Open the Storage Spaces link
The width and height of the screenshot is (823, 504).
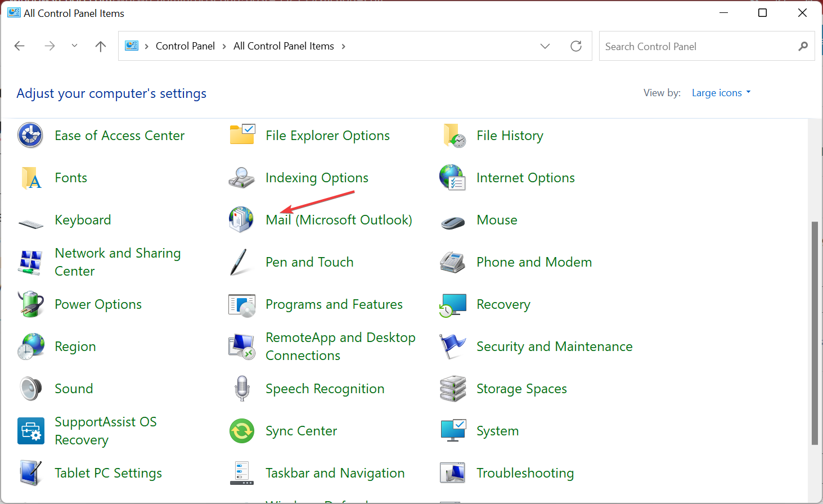coord(521,389)
